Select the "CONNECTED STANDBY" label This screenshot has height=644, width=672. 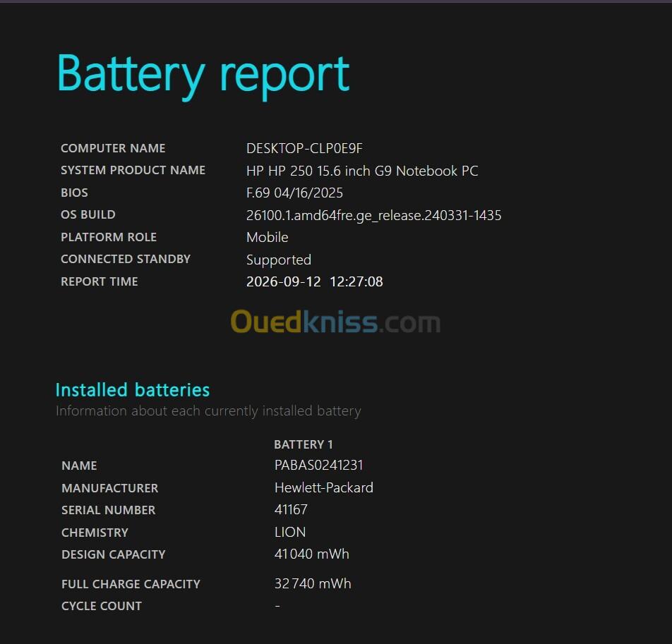pos(126,259)
